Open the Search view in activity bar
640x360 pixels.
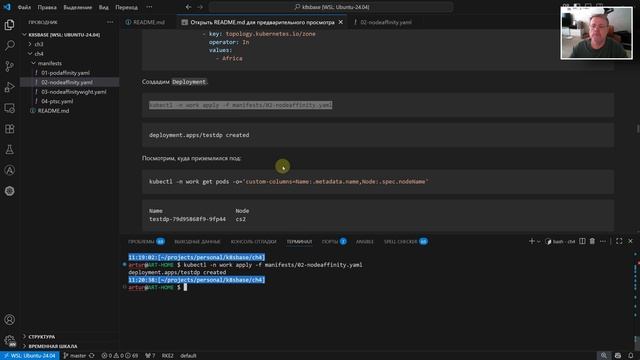9,45
